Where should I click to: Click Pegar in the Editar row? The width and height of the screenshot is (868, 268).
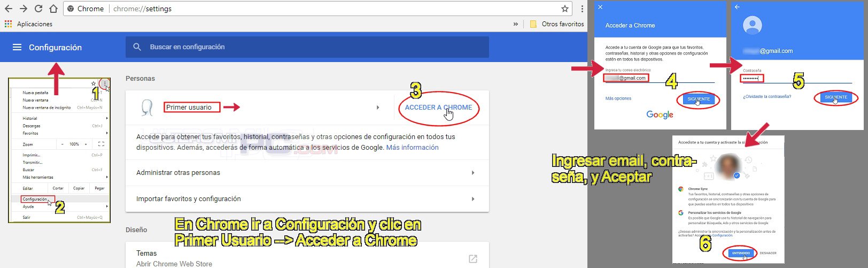click(x=99, y=188)
